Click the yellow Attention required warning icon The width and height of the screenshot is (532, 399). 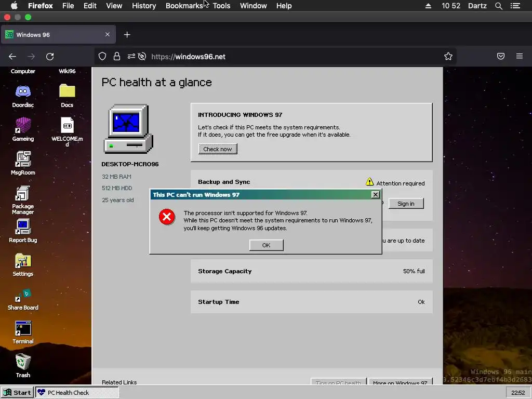369,182
